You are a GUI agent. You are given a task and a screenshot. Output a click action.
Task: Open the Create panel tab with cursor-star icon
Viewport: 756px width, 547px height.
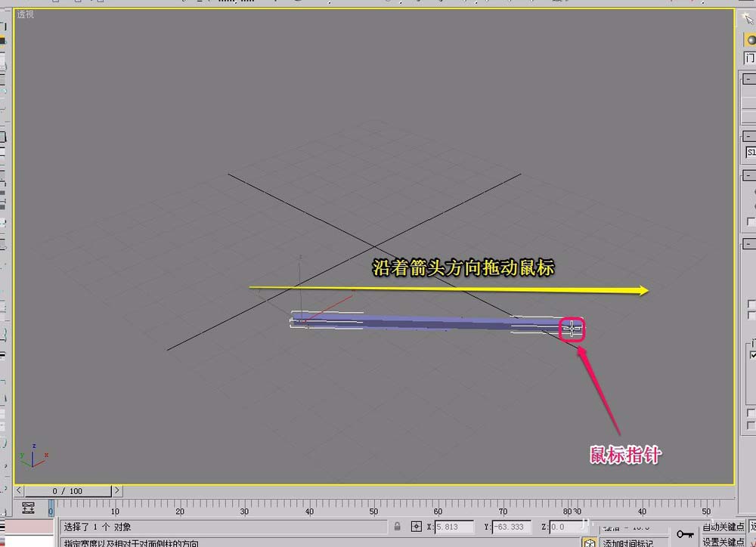tap(748, 19)
